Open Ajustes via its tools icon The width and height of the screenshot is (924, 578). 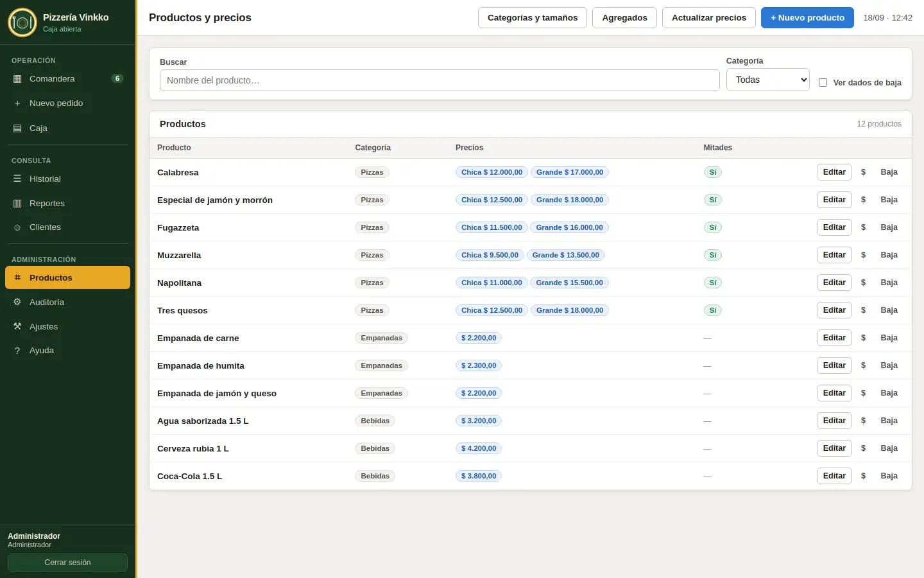click(x=17, y=327)
